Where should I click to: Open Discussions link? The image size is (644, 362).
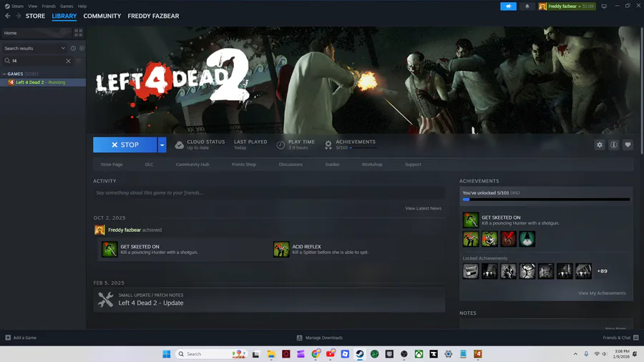coord(291,165)
